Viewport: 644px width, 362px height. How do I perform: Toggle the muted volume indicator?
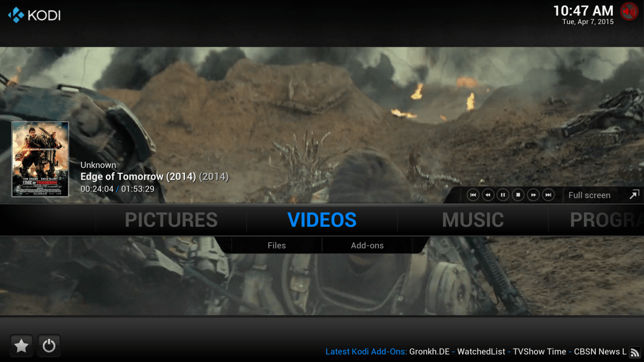[628, 11]
